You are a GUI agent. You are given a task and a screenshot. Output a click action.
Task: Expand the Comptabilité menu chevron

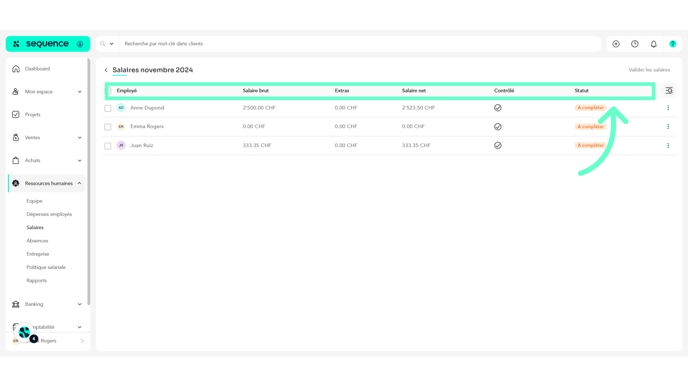(x=80, y=327)
